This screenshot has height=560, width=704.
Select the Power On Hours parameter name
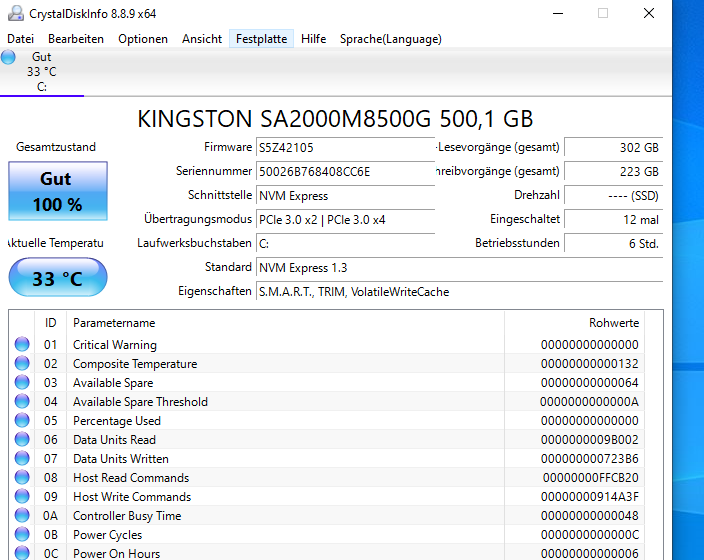(116, 554)
